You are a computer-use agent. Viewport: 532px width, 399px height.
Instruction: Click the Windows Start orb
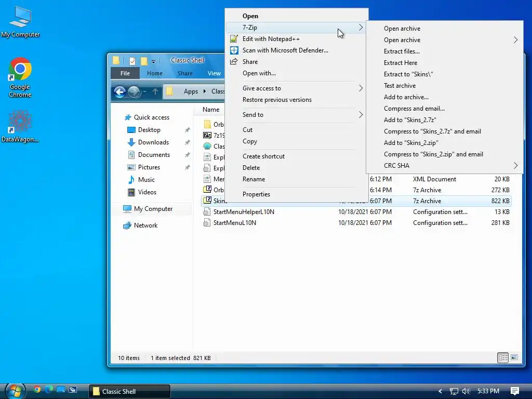point(15,391)
